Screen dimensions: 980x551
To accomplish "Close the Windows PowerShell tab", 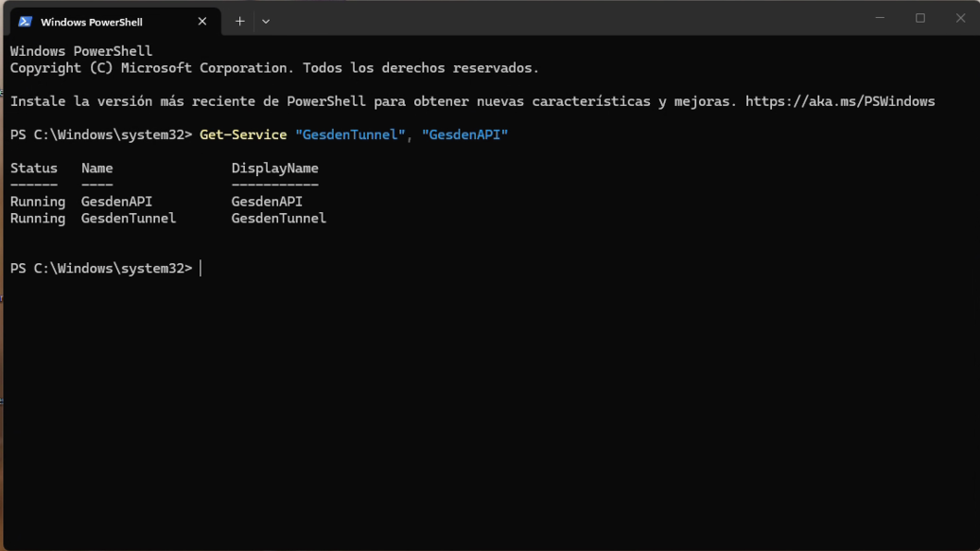I will click(201, 21).
